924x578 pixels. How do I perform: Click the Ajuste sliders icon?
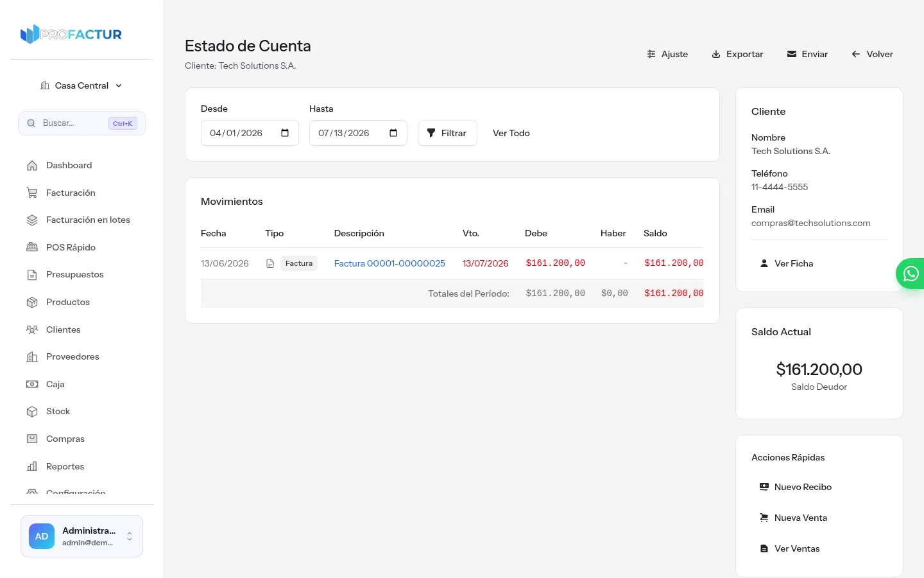point(651,54)
